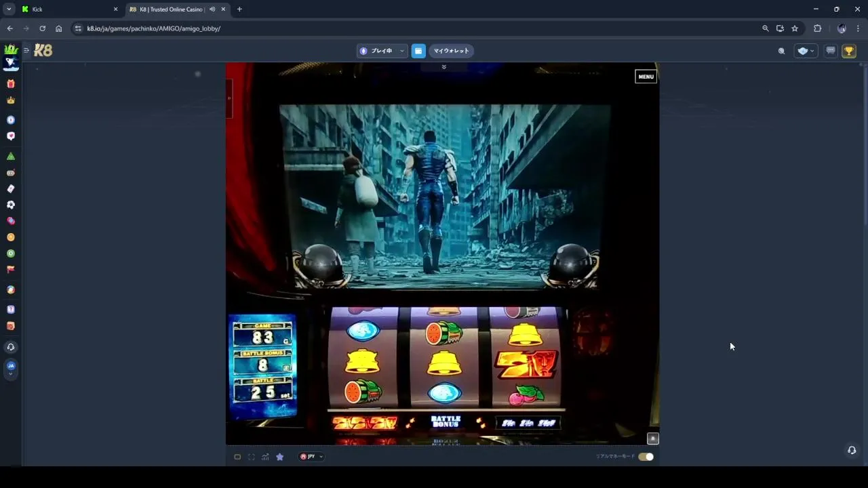
Task: Open the red flag sidebar icon
Action: 10,269
